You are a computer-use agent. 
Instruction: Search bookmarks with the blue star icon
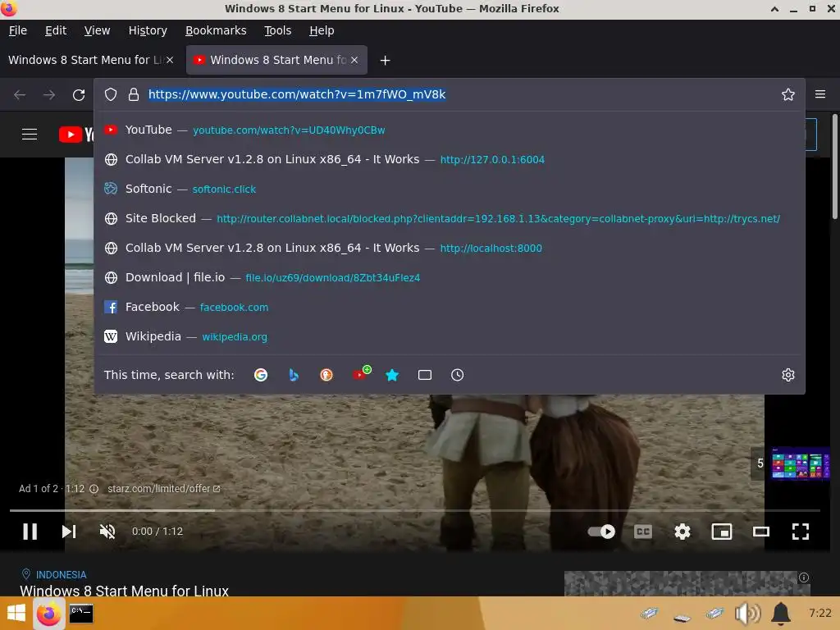[392, 375]
